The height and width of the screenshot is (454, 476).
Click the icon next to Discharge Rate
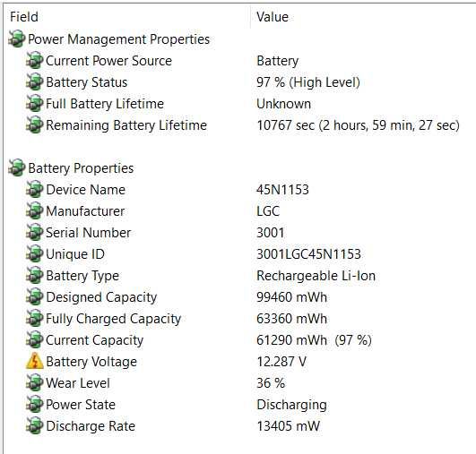pos(34,426)
